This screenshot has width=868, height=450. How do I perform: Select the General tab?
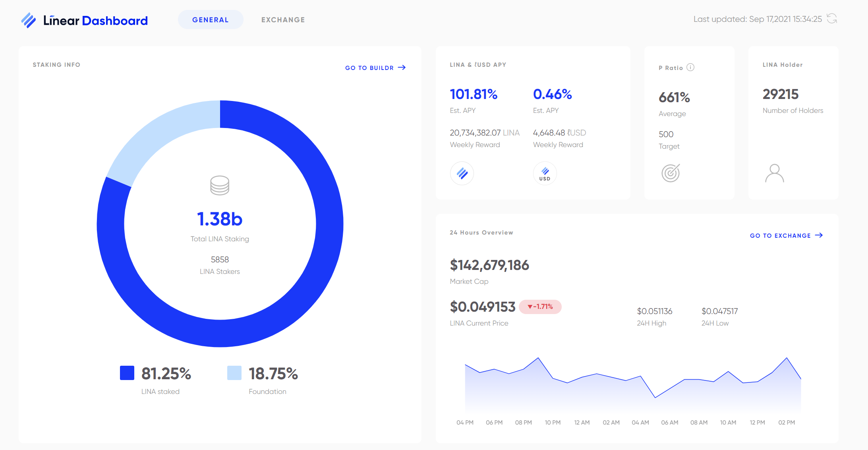coord(210,20)
